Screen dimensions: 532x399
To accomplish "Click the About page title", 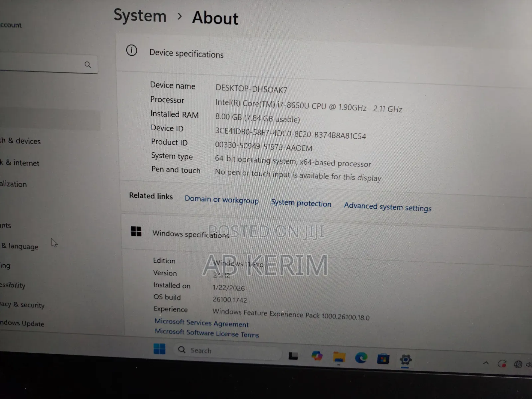I will click(215, 18).
